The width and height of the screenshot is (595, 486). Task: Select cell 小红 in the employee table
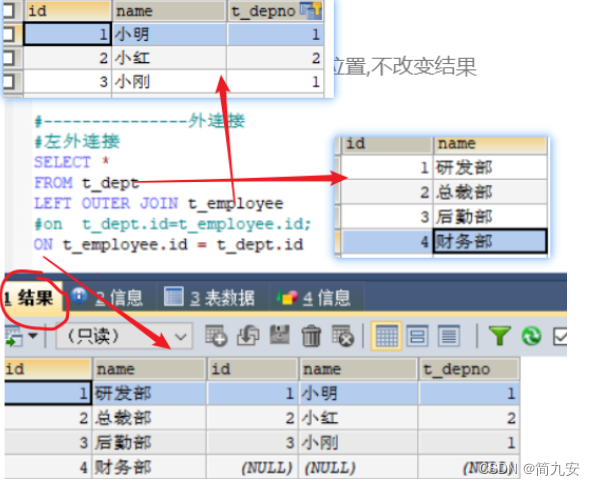pyautogui.click(x=169, y=58)
